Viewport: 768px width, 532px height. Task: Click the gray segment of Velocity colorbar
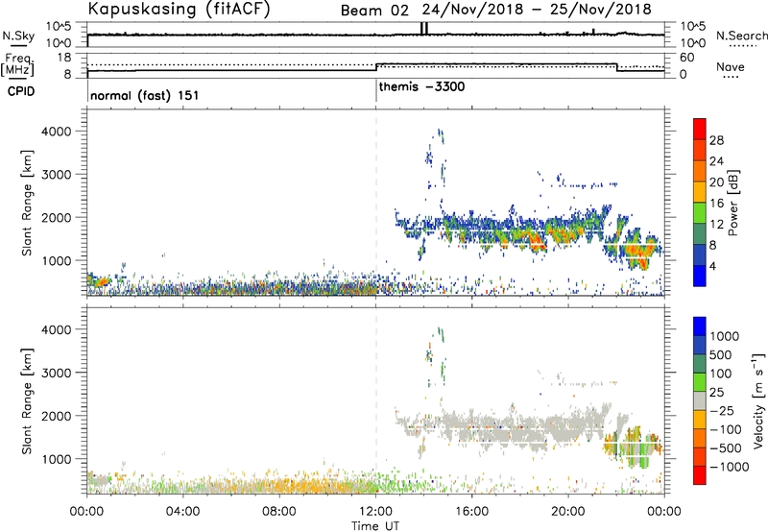(700, 400)
